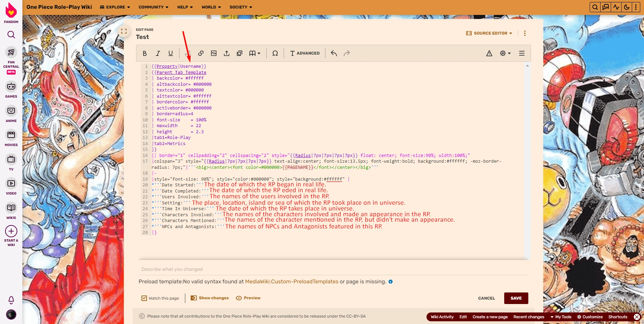The image size is (644, 324).
Task: Open notifications bell
Action: [11, 300]
